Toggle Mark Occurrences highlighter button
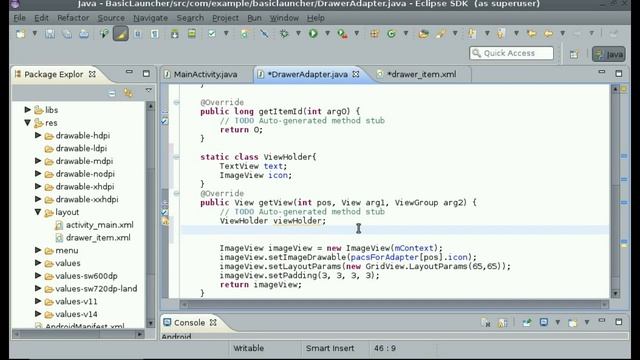640x360 pixels. (x=120, y=34)
